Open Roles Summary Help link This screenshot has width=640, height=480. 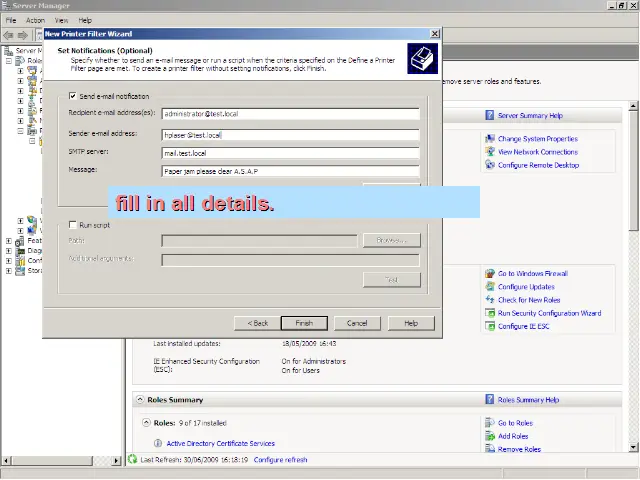click(x=528, y=400)
